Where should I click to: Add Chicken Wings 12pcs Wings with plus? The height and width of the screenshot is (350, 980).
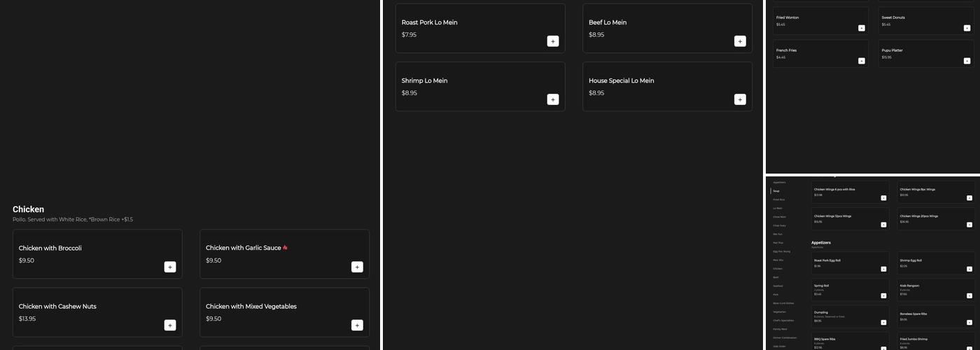pos(883,225)
